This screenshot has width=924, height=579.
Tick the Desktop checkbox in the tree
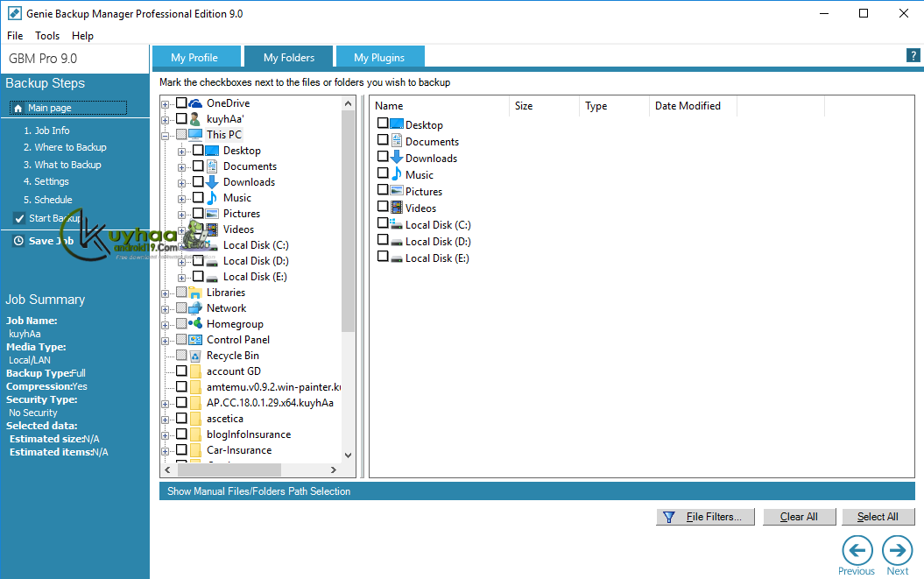(x=198, y=151)
